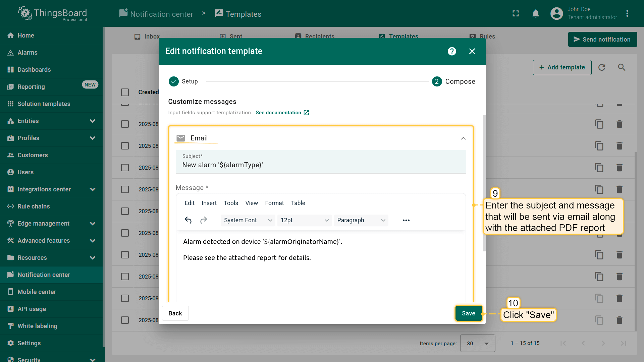Click the Save button

(x=468, y=313)
